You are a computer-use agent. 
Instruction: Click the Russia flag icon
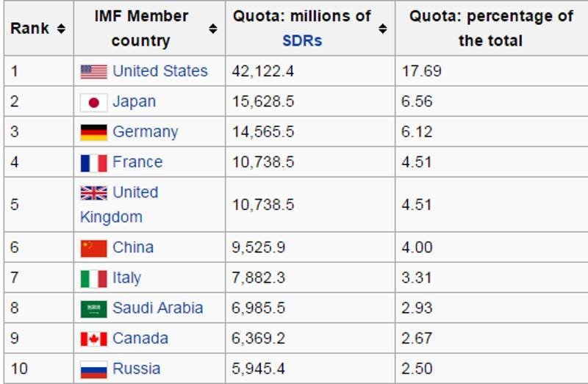94,369
